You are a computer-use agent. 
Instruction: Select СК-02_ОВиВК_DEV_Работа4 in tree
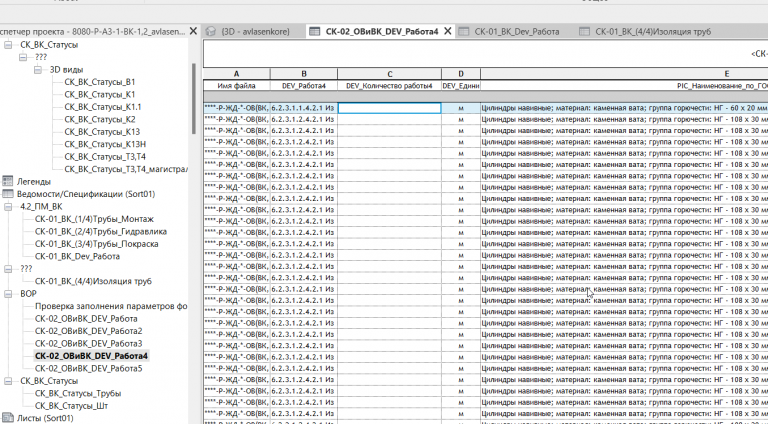point(91,356)
